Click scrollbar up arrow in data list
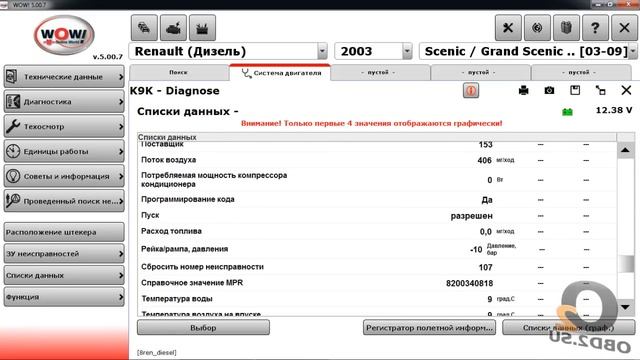Viewport: 640px width, 360px height. click(625, 150)
